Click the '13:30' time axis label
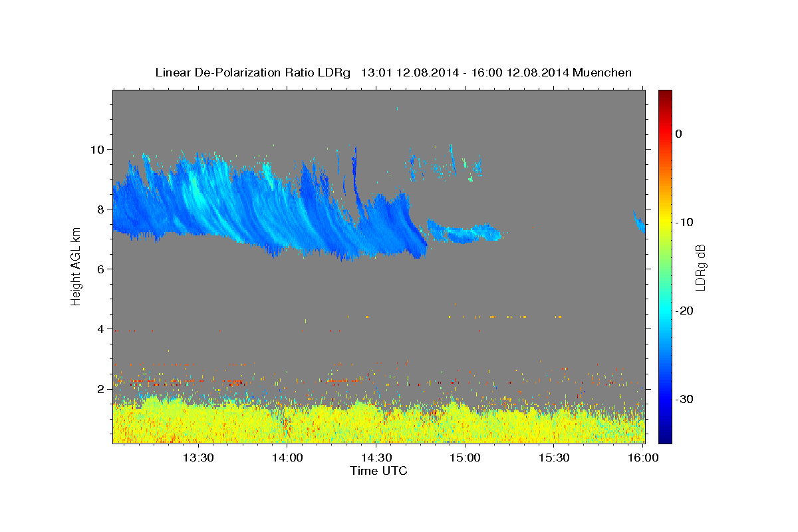798x532 pixels. (x=198, y=458)
